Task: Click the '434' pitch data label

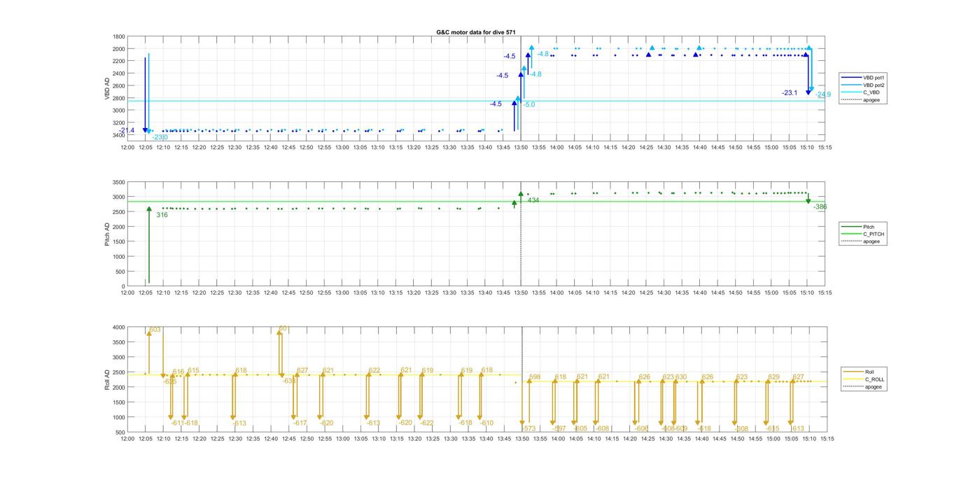Action: [x=533, y=200]
